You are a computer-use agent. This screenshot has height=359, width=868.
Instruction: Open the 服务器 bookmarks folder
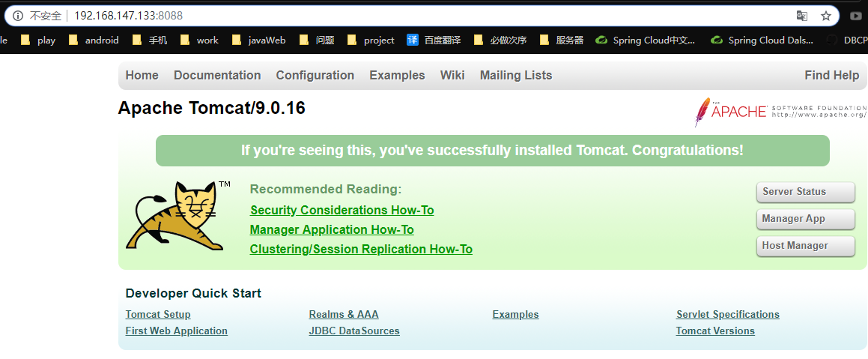[562, 40]
